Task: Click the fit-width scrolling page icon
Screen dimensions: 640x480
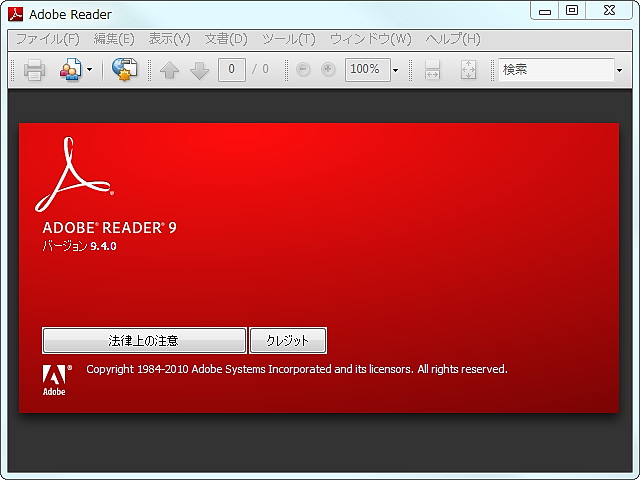Action: pos(432,70)
